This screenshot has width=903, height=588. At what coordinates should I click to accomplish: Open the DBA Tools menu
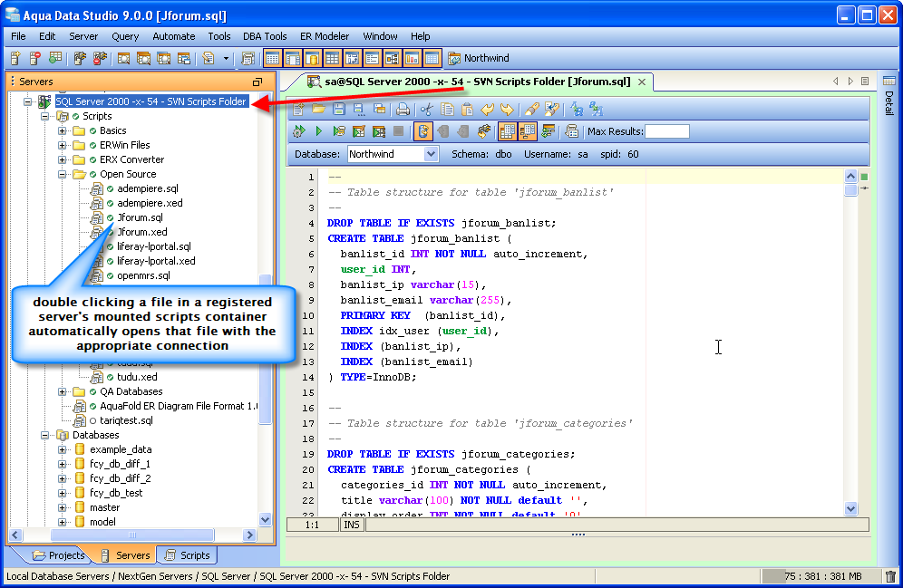(x=265, y=36)
